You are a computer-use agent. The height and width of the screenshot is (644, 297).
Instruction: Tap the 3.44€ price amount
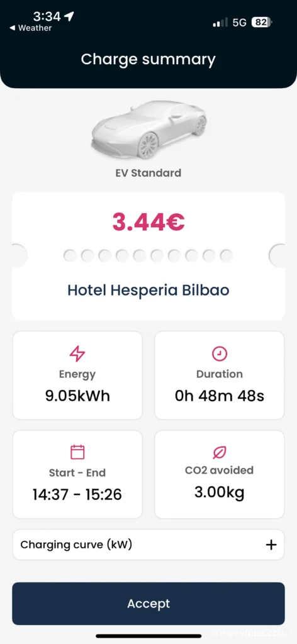pyautogui.click(x=148, y=222)
